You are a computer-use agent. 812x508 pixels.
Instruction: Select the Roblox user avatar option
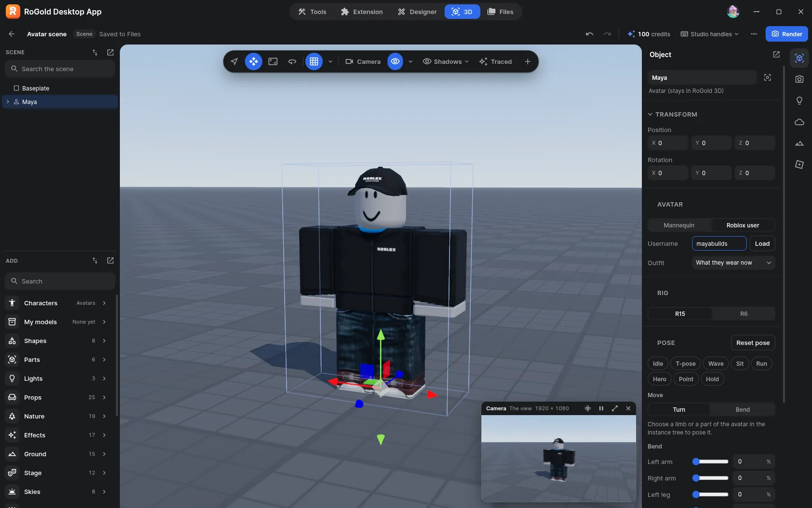coord(743,225)
